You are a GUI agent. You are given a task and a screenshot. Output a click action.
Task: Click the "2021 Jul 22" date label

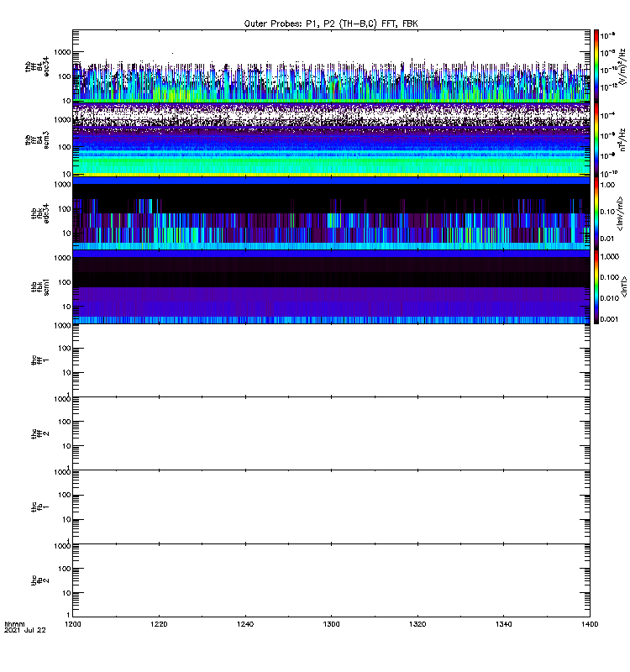click(x=25, y=630)
